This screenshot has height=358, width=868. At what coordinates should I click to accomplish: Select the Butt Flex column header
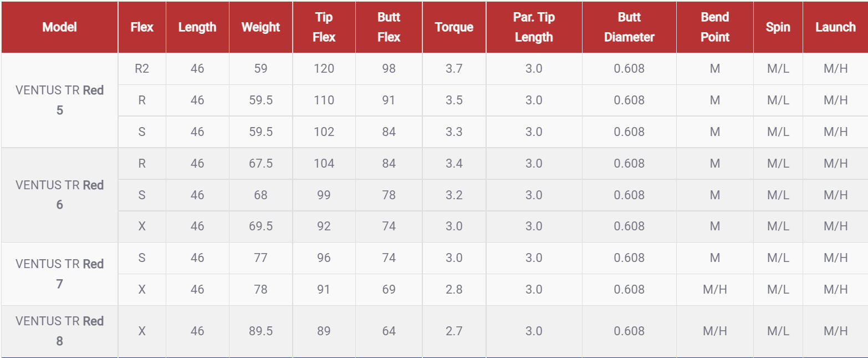pos(389,27)
